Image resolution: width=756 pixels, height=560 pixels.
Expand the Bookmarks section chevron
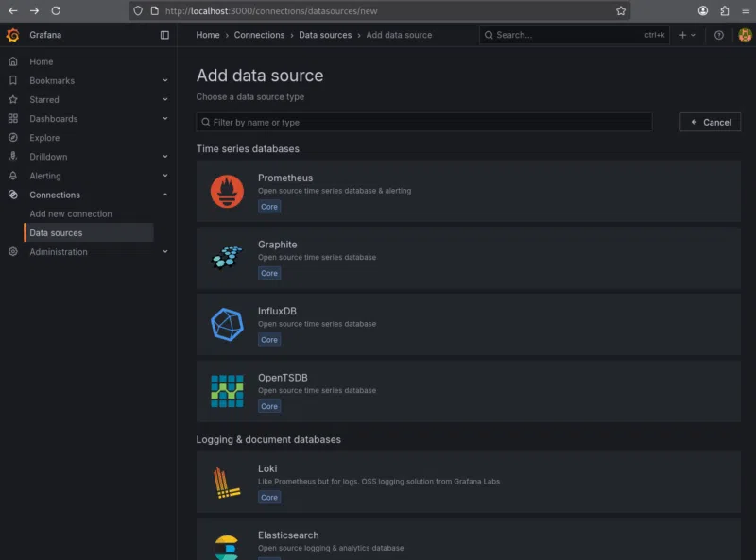(x=165, y=81)
